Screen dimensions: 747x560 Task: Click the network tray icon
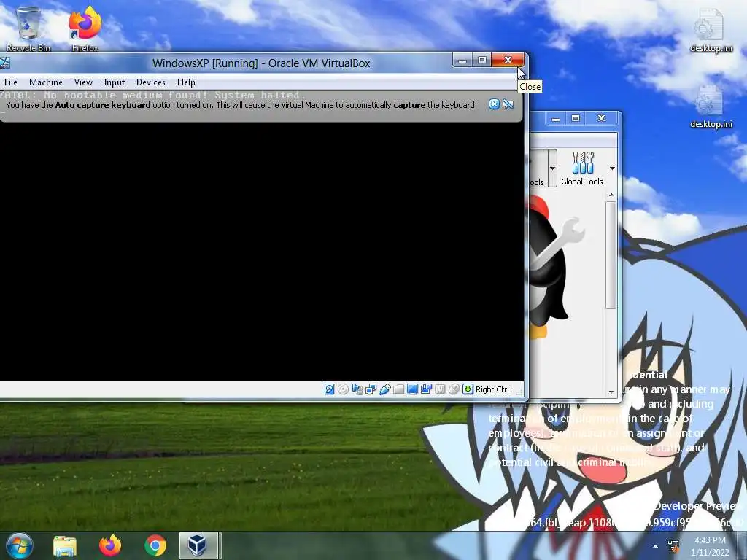tap(673, 546)
